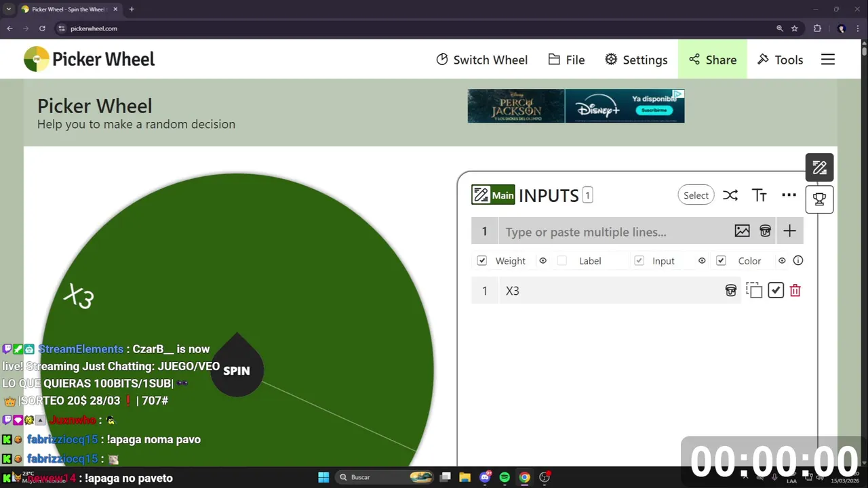The width and height of the screenshot is (868, 488).
Task: Open the three-dot more options menu
Action: tap(789, 195)
